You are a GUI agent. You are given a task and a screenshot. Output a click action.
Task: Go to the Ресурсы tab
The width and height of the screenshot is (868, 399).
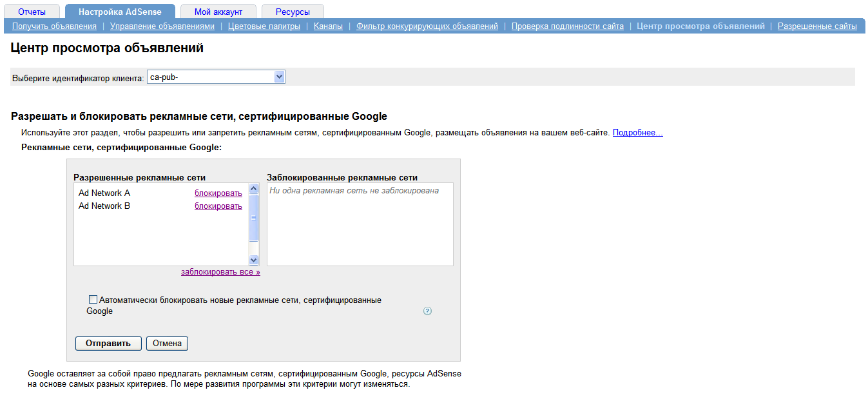pos(293,12)
